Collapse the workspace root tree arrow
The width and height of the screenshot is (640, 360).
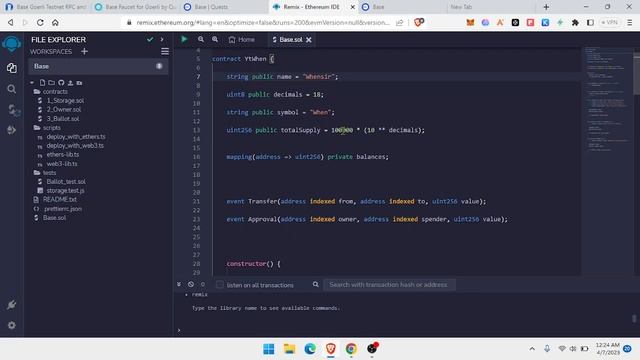[x=32, y=83]
